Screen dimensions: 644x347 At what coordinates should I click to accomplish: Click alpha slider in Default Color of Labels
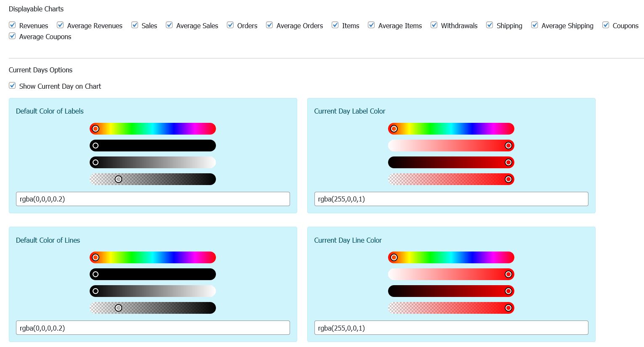pos(153,179)
